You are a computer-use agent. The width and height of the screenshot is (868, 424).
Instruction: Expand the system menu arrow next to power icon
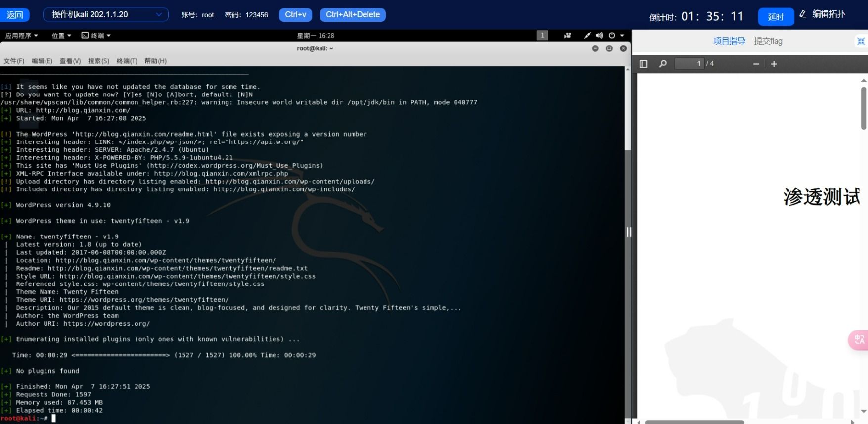(622, 36)
